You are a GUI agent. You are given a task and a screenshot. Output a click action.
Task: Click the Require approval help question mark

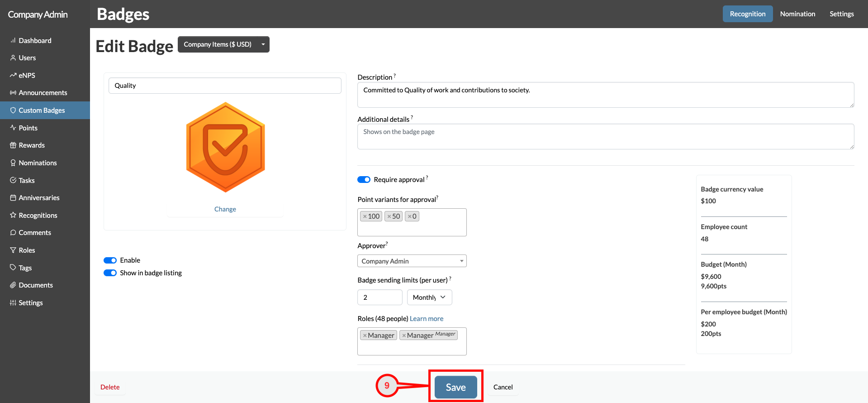(x=427, y=178)
